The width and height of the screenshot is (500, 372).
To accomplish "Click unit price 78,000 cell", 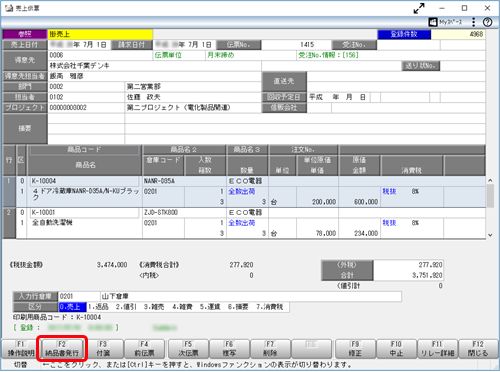I will coord(317,233).
